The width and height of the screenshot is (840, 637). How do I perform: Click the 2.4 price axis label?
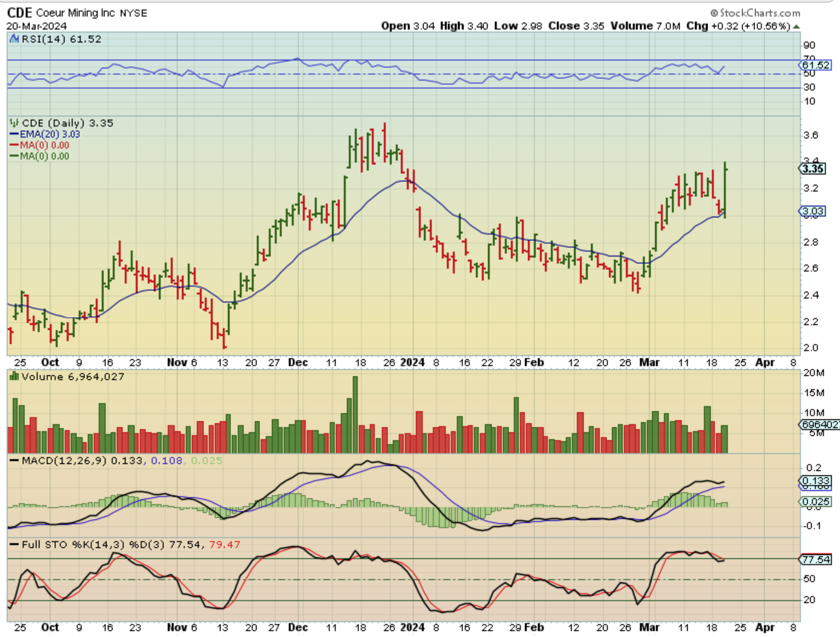click(811, 295)
